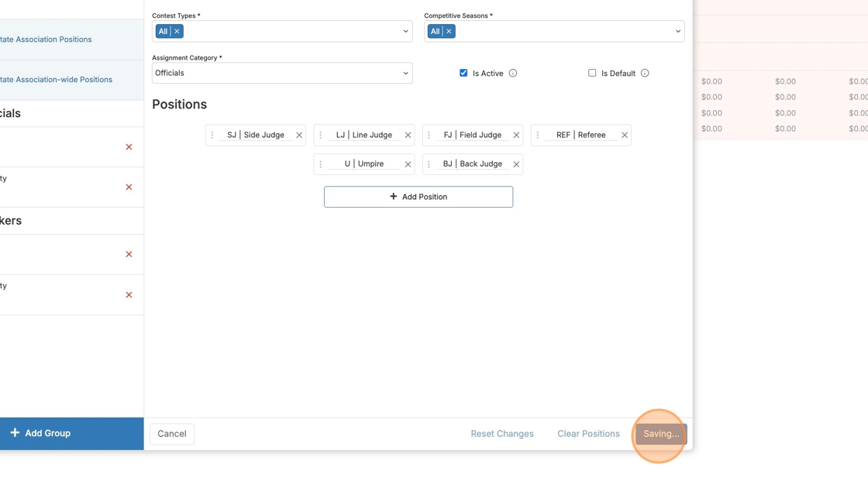Screen dimensions: 868x485
Task: Delete the Back Judge position chip
Action: coord(516,164)
